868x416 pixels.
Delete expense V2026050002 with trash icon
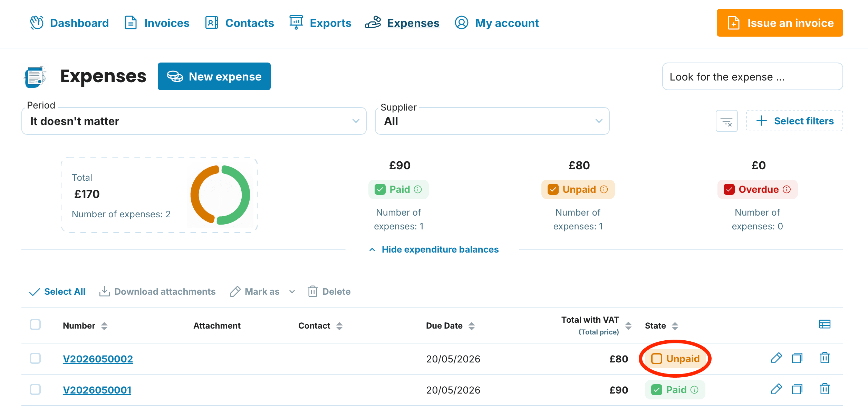pos(825,358)
